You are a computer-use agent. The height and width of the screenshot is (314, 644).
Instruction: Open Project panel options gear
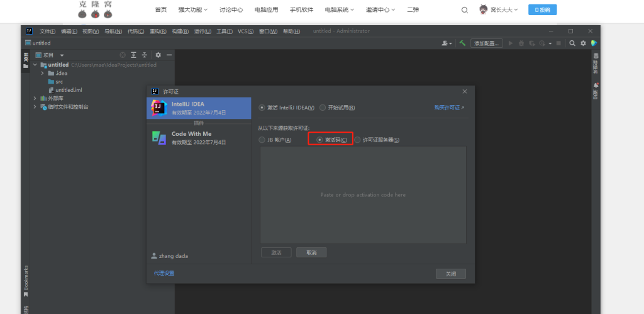(x=158, y=55)
